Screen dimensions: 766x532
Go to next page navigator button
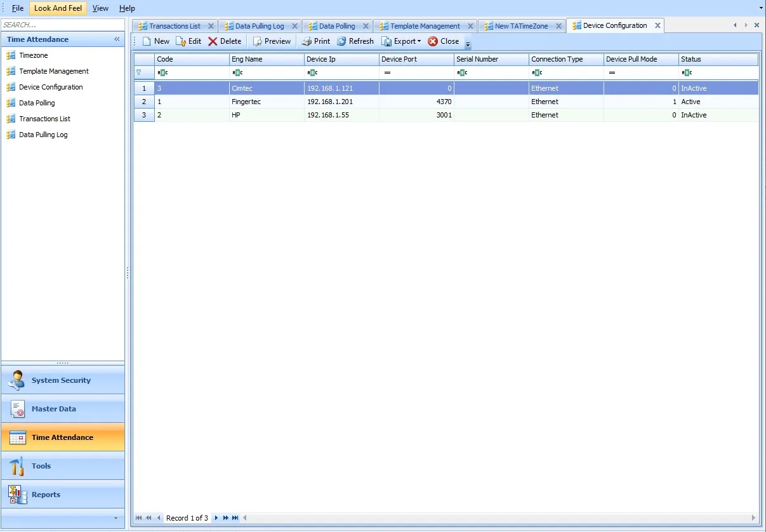point(225,518)
